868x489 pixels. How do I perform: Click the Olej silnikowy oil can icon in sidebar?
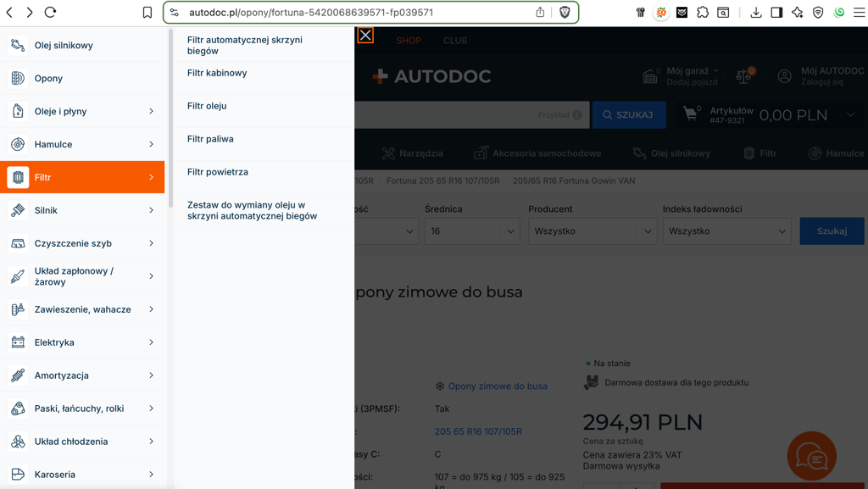(x=18, y=46)
